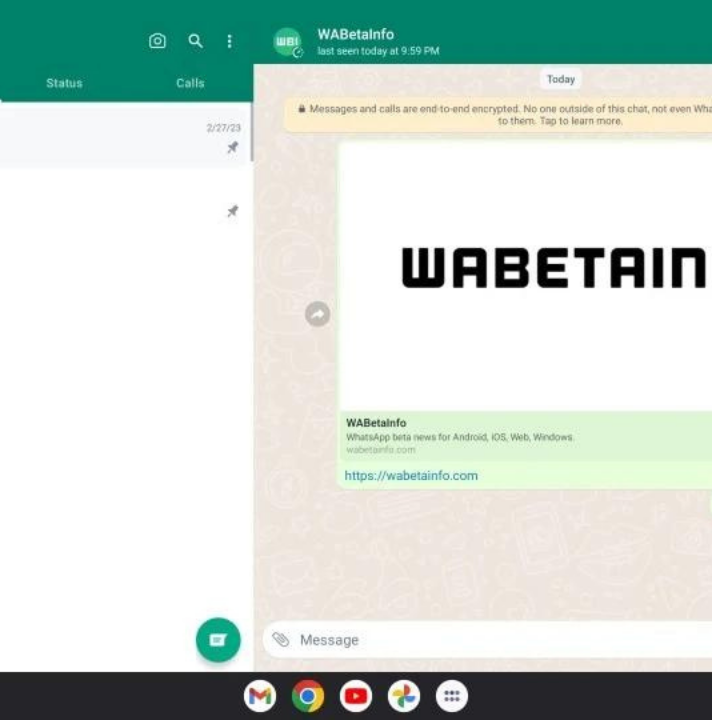This screenshot has width=712, height=720.
Task: Launch Chrome from the shelf
Action: [308, 696]
